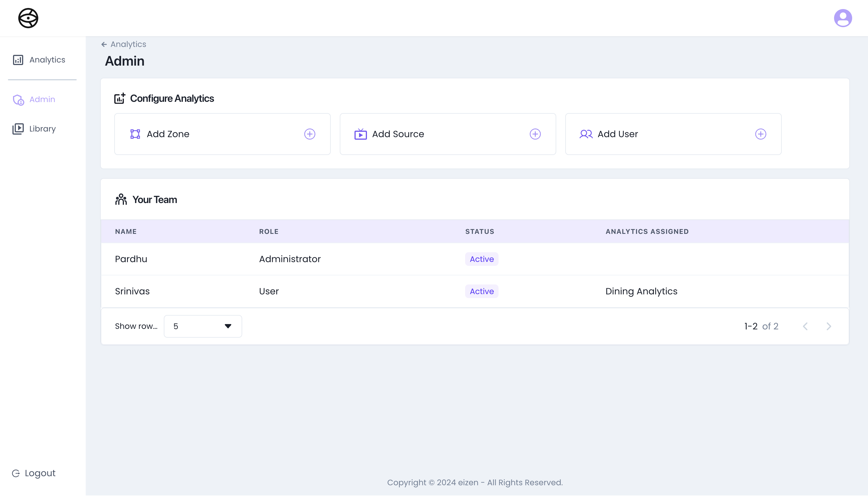
Task: Go to next page of team table
Action: point(828,326)
